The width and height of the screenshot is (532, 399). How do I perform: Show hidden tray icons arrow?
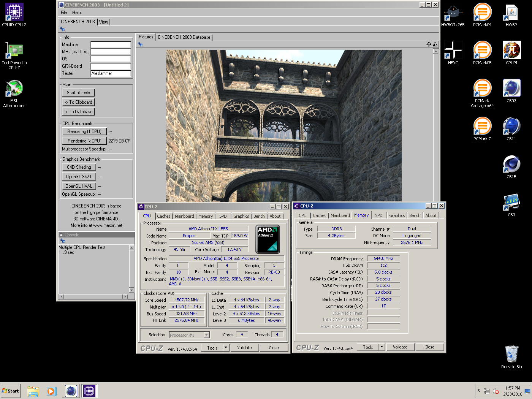pyautogui.click(x=478, y=391)
